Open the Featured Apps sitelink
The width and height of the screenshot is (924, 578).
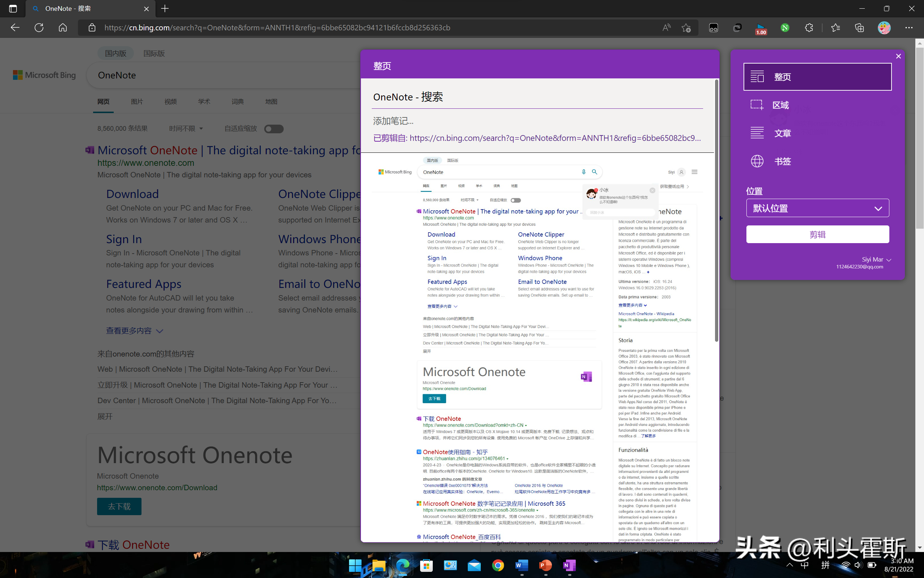click(144, 284)
